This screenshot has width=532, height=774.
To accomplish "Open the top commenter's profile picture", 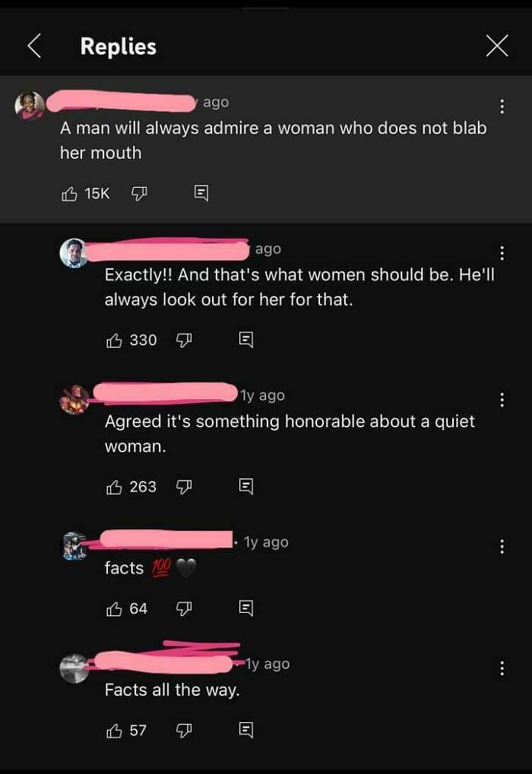I will 30,106.
